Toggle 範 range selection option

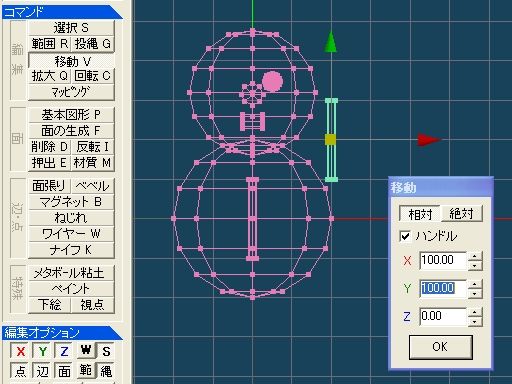pos(86,370)
